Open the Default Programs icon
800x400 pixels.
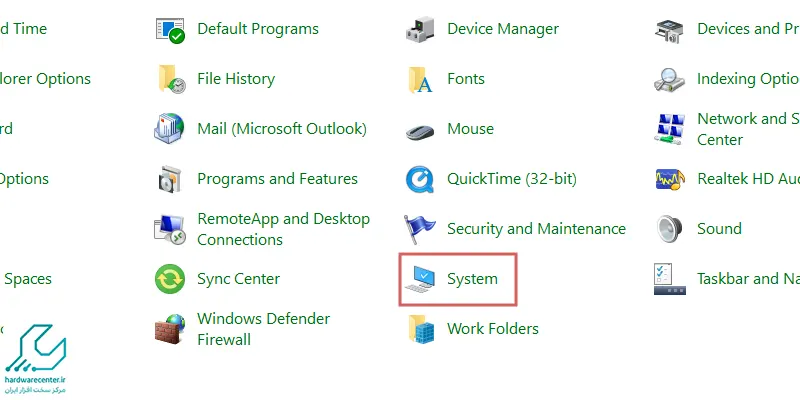(x=170, y=30)
